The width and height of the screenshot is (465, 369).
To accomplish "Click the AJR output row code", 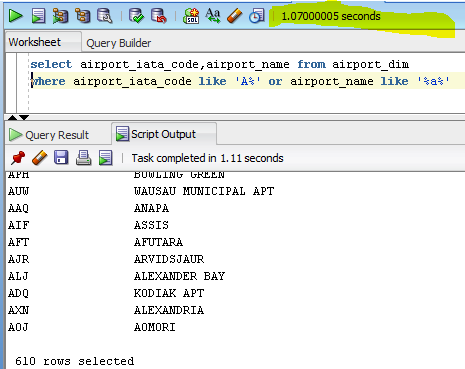I will coord(19,259).
